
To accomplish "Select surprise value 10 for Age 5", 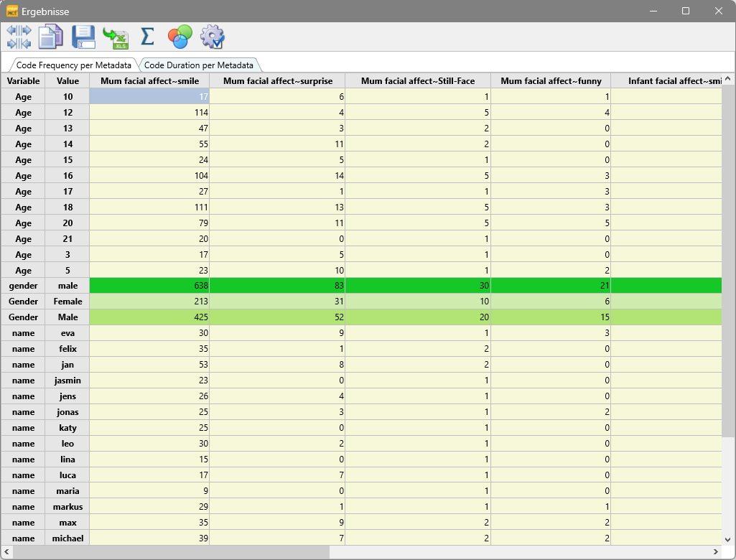I will (x=277, y=271).
